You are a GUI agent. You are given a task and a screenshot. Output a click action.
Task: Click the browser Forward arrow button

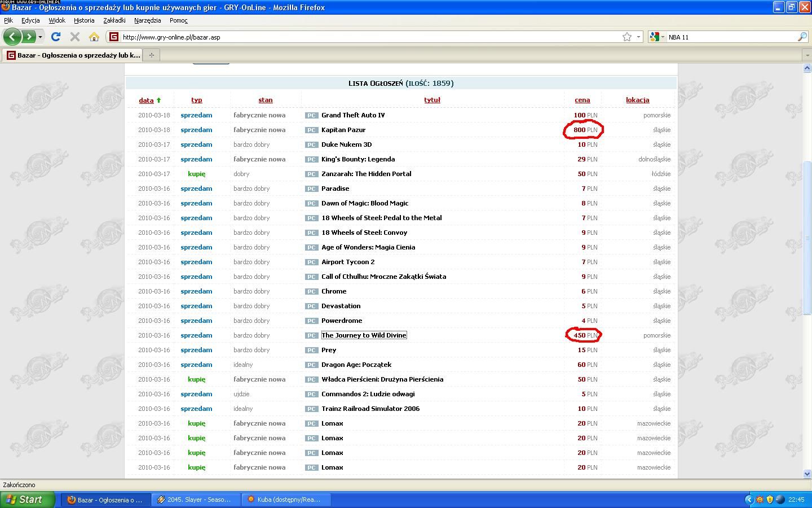[x=29, y=37]
